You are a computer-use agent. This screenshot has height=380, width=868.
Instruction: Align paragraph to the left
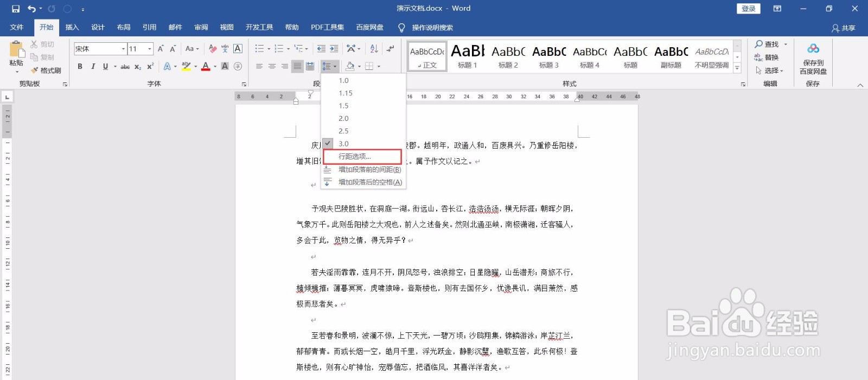tap(259, 66)
